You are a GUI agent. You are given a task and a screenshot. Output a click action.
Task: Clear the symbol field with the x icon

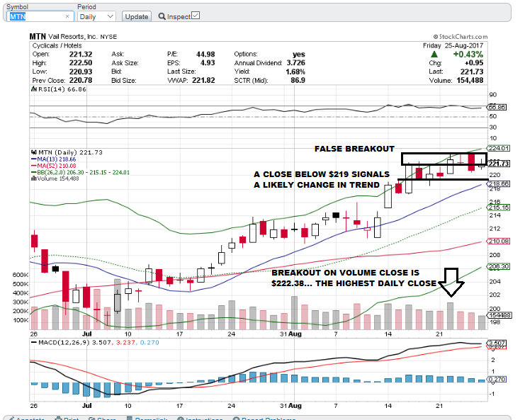pos(67,16)
